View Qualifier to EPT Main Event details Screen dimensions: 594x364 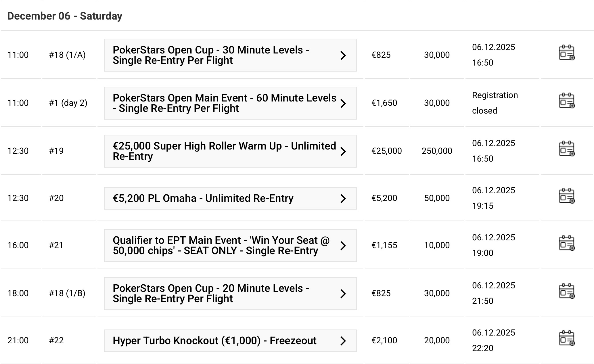(221, 246)
